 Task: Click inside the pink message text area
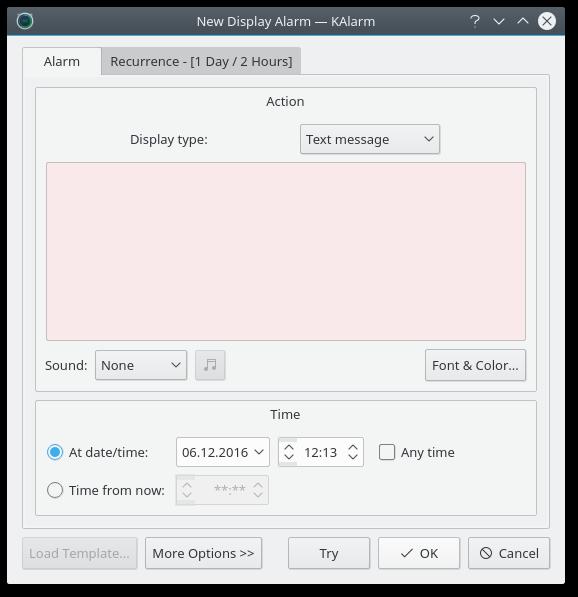pos(286,251)
